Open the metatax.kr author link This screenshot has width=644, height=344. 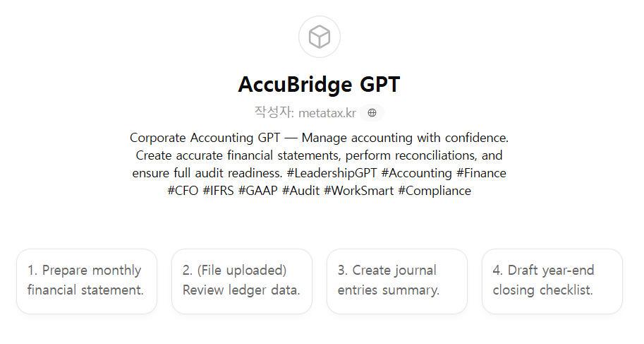[x=327, y=113]
